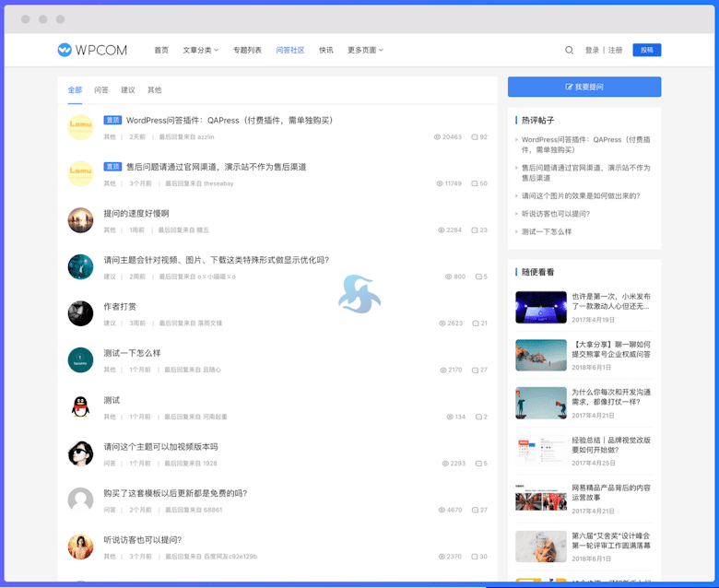Click view count icon showing 20463
The height and width of the screenshot is (588, 719).
tap(437, 137)
